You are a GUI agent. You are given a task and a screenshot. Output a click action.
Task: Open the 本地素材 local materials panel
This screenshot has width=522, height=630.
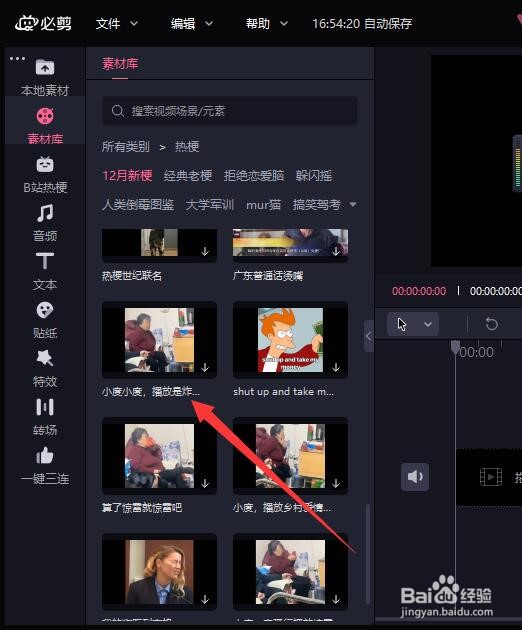(x=45, y=78)
